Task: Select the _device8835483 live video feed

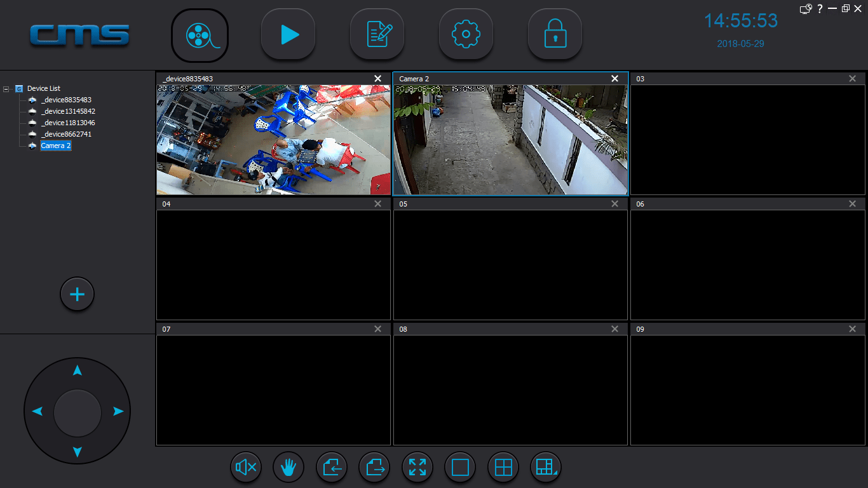Action: tap(273, 139)
